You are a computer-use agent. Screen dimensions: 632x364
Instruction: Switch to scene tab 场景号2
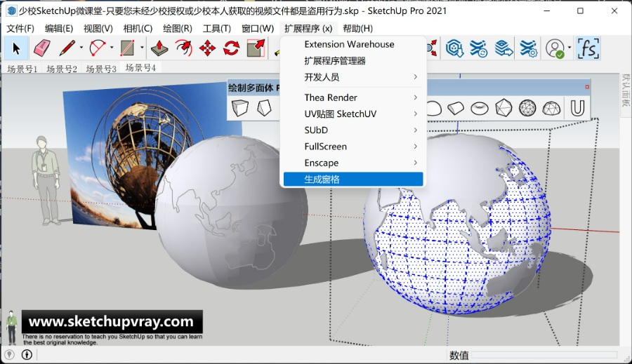coord(62,69)
